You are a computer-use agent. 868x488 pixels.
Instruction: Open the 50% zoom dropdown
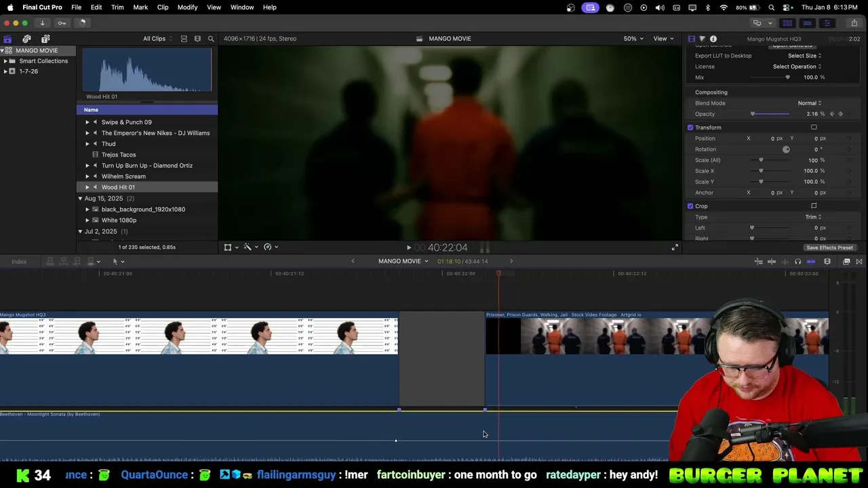[x=634, y=39]
